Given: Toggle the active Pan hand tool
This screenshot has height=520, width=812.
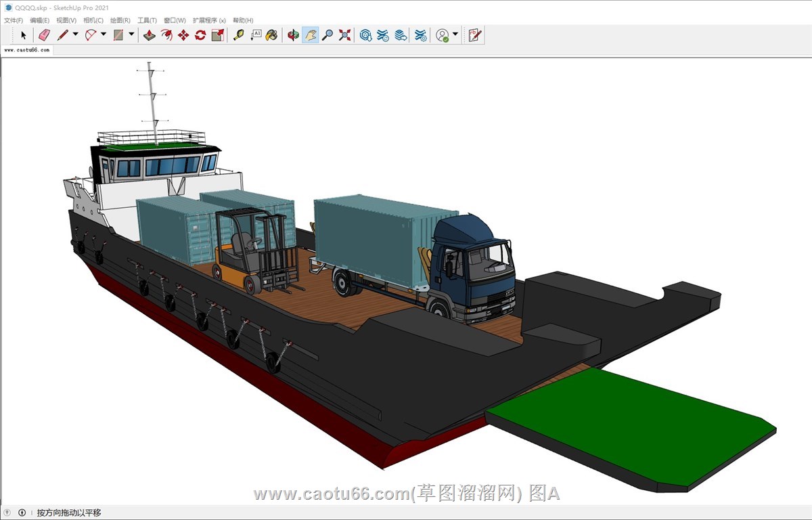Looking at the screenshot, I should click(x=311, y=35).
